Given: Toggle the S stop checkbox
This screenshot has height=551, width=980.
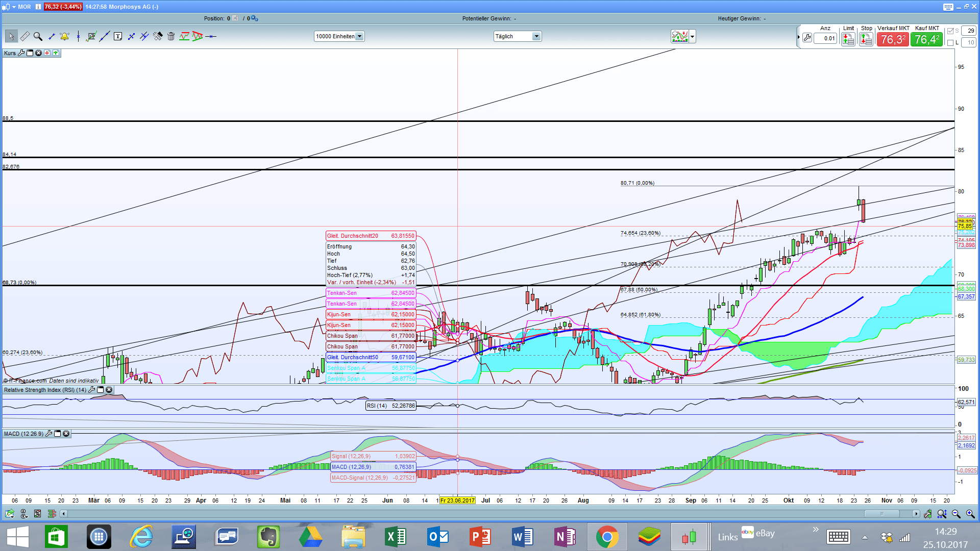Looking at the screenshot, I should pyautogui.click(x=950, y=31).
